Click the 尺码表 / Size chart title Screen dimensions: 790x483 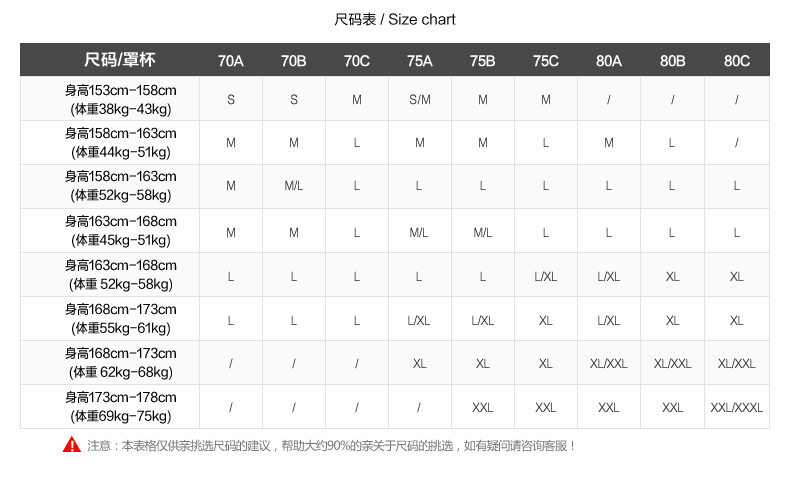[395, 20]
